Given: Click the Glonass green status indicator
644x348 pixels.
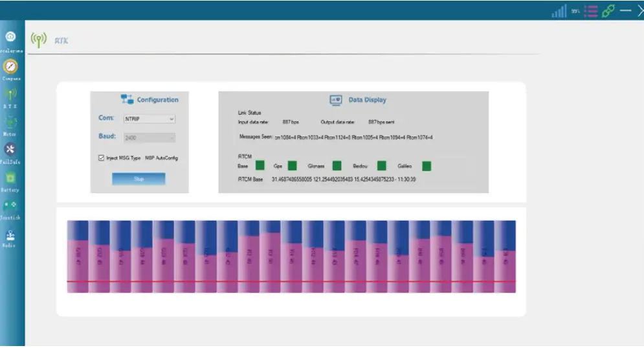Looking at the screenshot, I should coord(337,166).
